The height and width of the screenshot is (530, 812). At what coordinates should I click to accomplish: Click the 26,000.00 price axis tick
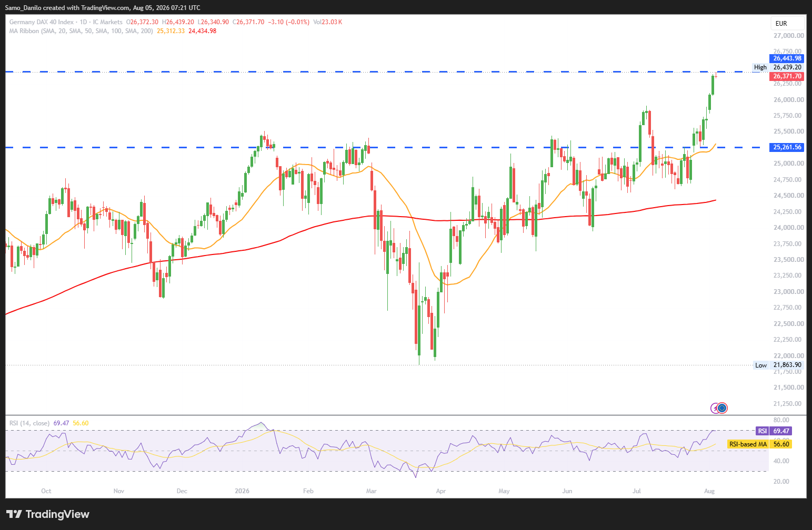pos(788,100)
